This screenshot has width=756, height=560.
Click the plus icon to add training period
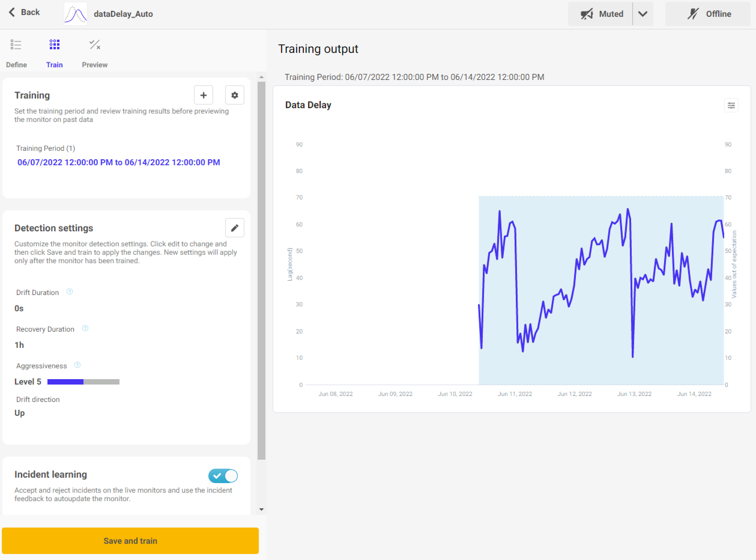(203, 95)
